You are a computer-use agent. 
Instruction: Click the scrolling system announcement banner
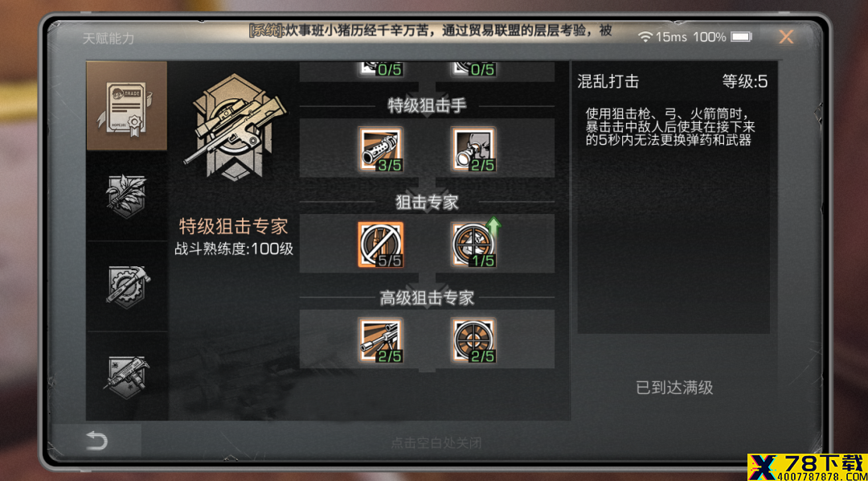[x=430, y=31]
